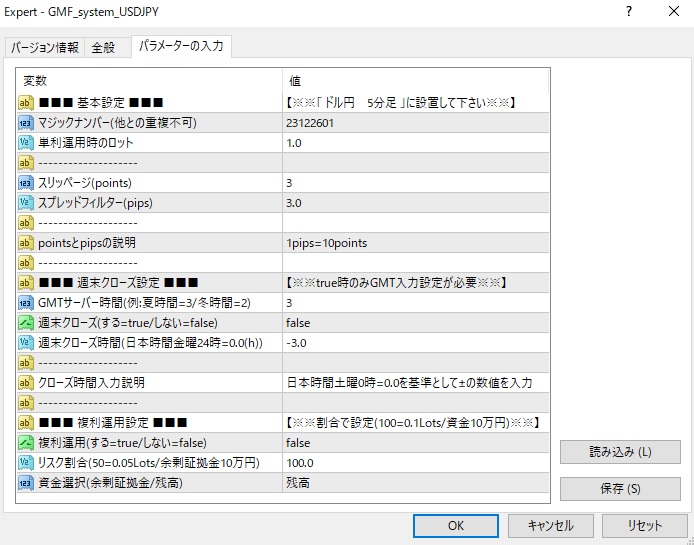Click the help question mark button
This screenshot has width=694, height=545.
point(628,12)
